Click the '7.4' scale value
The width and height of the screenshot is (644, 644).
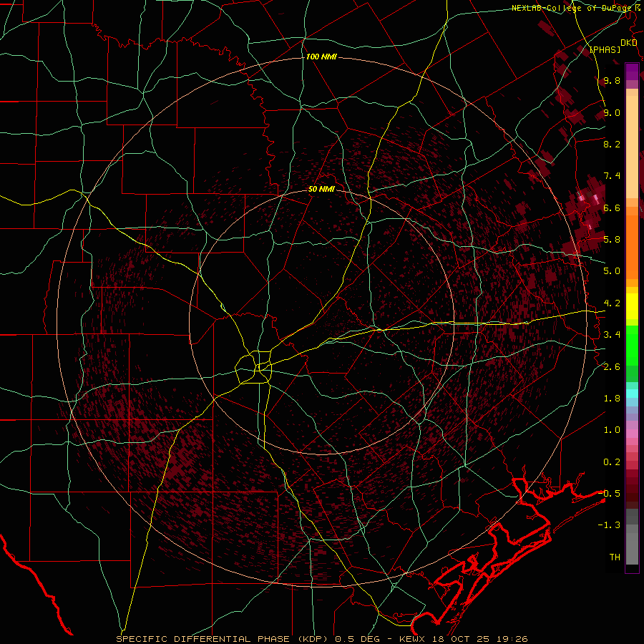(x=612, y=176)
